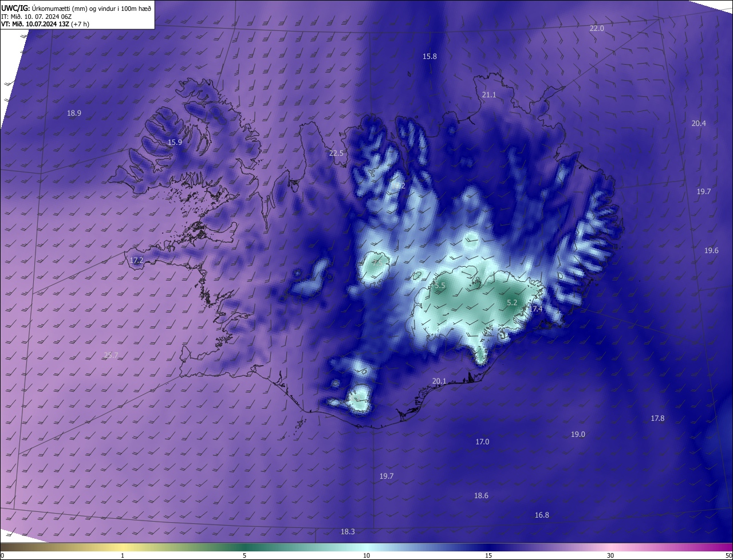Image resolution: width=733 pixels, height=560 pixels.
Task: Select the map value 17.8
Action: (x=657, y=418)
